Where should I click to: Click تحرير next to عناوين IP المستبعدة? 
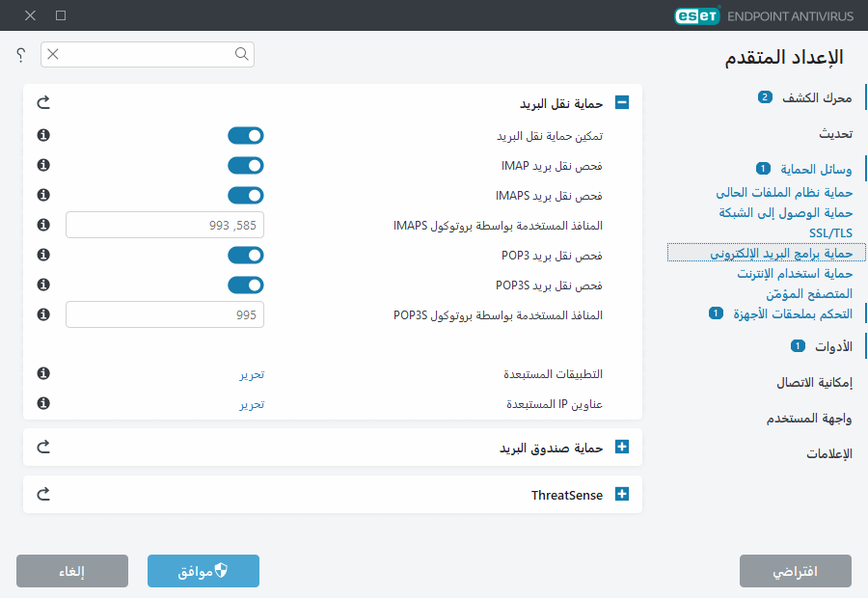[x=252, y=403]
